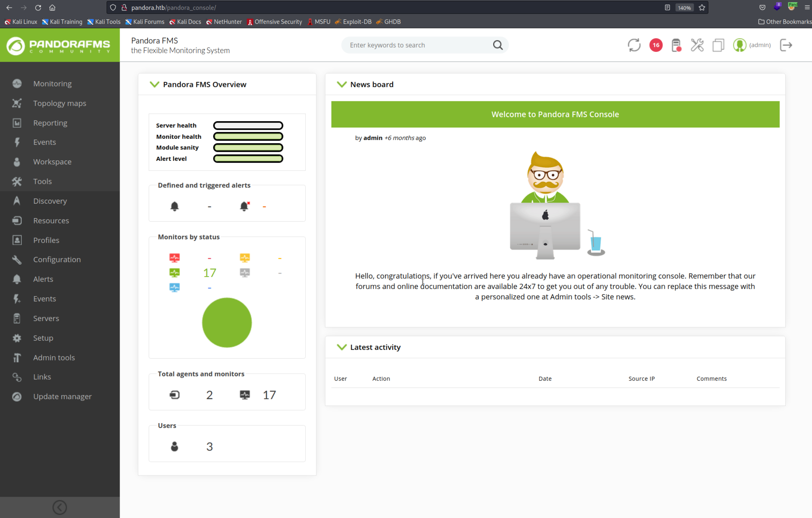The width and height of the screenshot is (812, 518).
Task: Click the Profiles sidebar icon
Action: click(17, 240)
